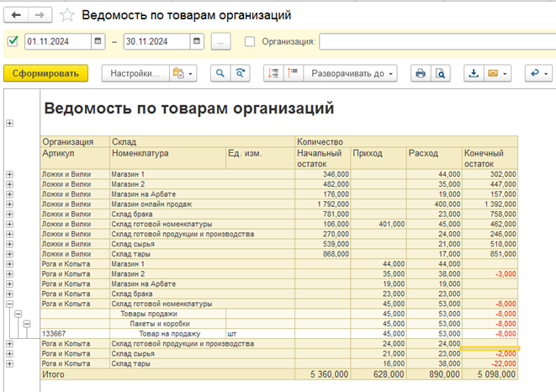Go forward with the right arrow
This screenshot has width=556, height=392.
tap(40, 15)
